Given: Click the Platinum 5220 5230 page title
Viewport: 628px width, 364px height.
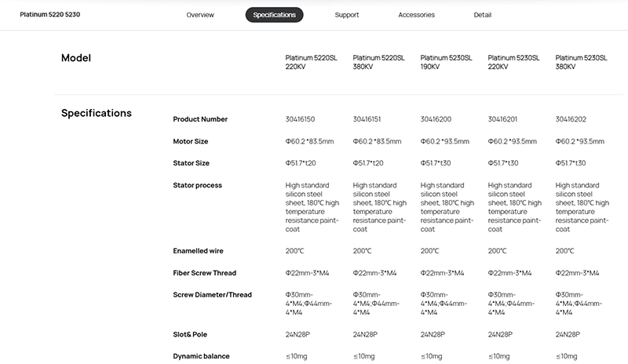Looking at the screenshot, I should point(50,14).
